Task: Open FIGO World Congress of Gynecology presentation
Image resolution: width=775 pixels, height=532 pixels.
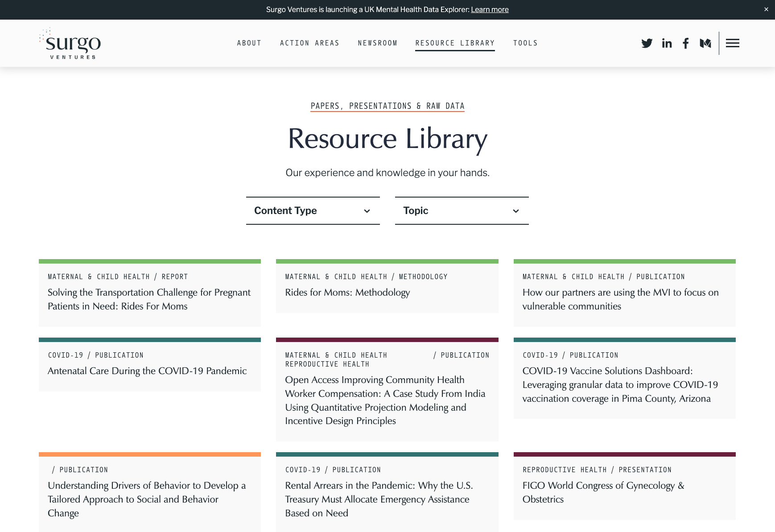Action: coord(603,492)
